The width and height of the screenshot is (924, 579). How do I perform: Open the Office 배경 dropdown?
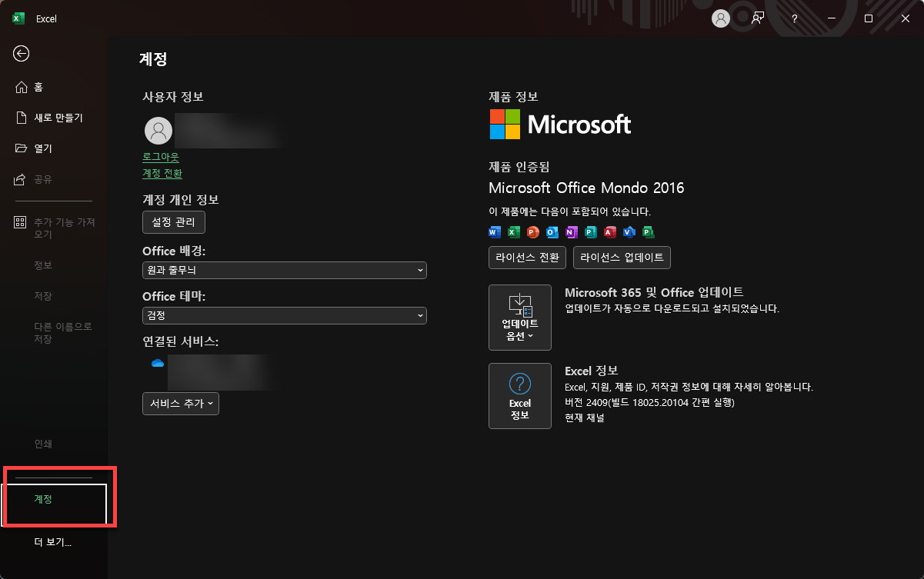(285, 270)
